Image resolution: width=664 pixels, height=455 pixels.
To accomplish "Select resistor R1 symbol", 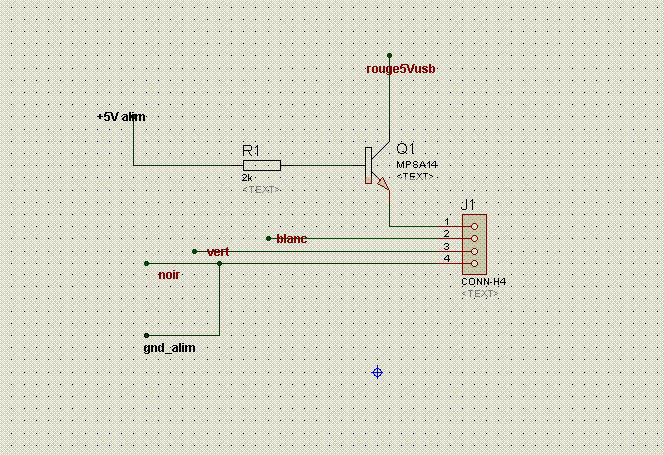I will [262, 165].
